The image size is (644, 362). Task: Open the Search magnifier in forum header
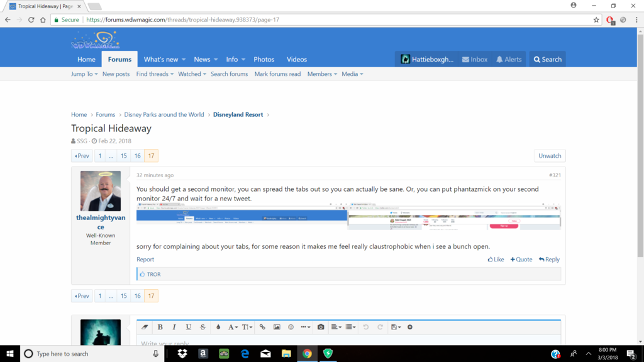547,59
